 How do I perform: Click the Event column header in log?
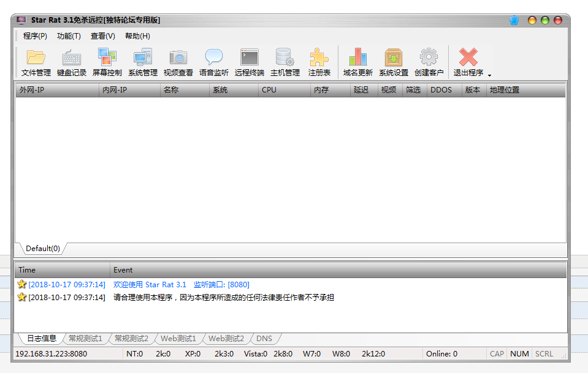[x=338, y=270]
